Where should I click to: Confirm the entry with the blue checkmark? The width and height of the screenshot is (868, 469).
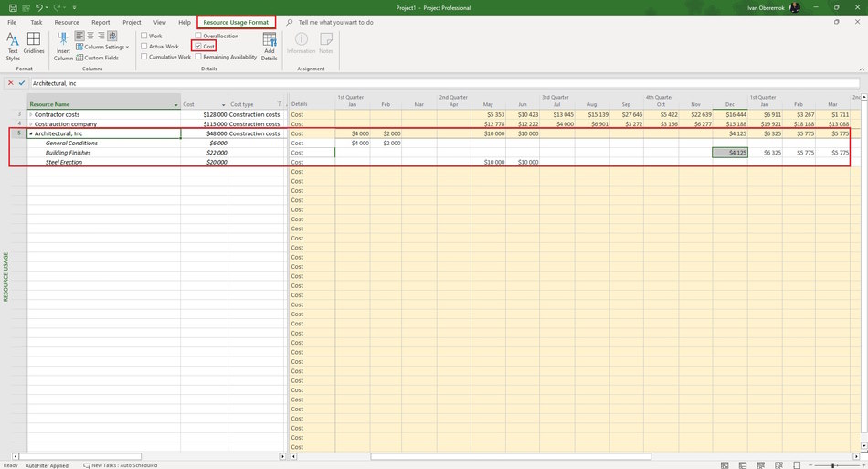click(x=22, y=83)
